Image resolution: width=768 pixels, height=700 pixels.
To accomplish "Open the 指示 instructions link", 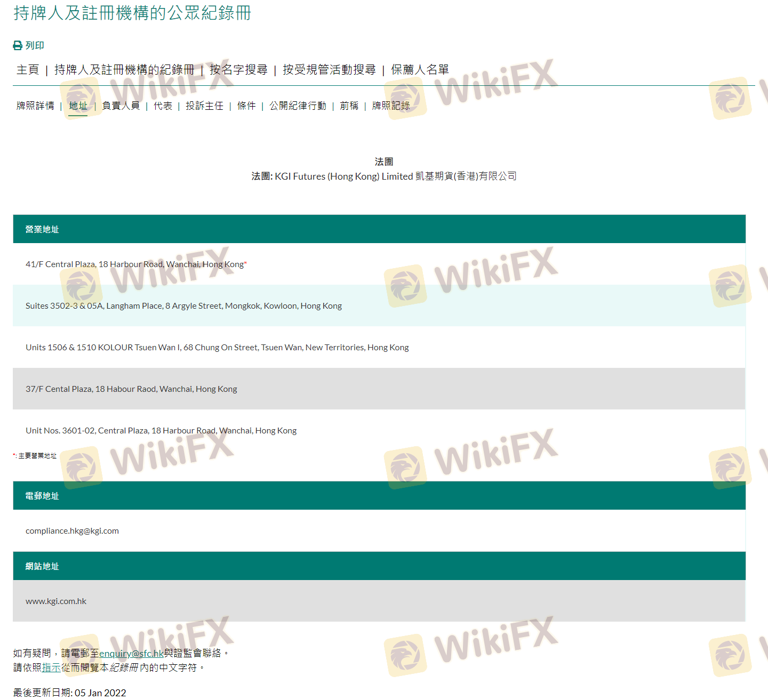I will pyautogui.click(x=51, y=667).
